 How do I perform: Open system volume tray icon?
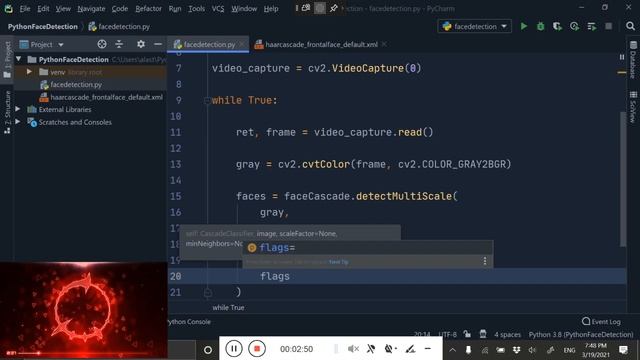[532, 350]
